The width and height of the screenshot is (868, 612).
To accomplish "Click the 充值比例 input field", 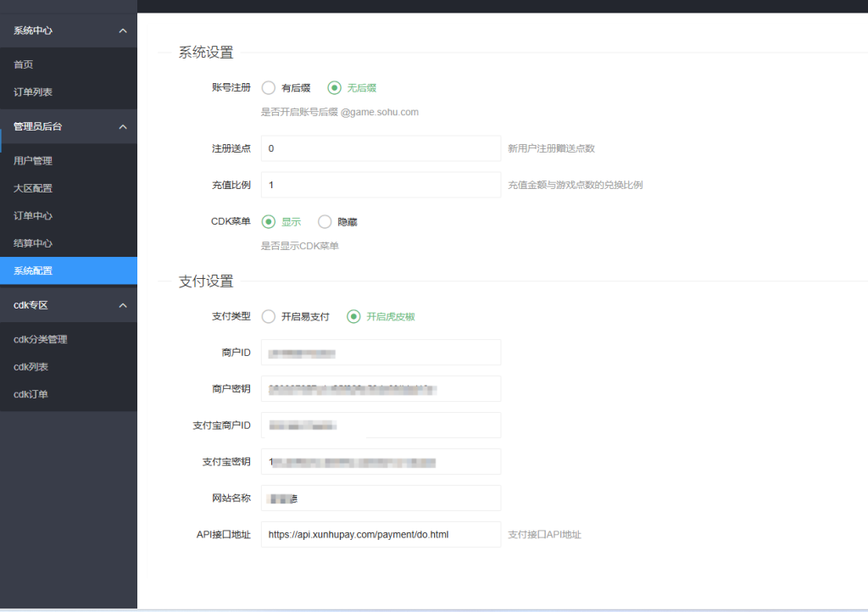I will [381, 185].
